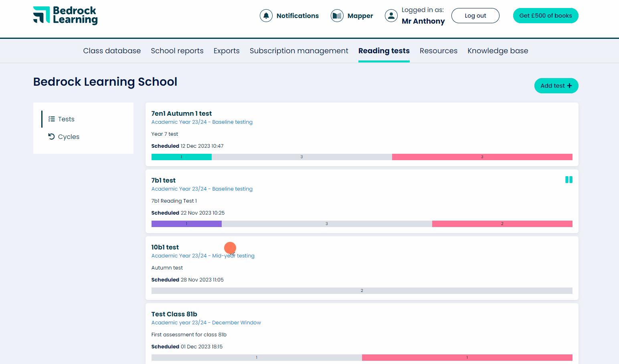
Task: Click Get £500 of books button
Action: point(546,16)
